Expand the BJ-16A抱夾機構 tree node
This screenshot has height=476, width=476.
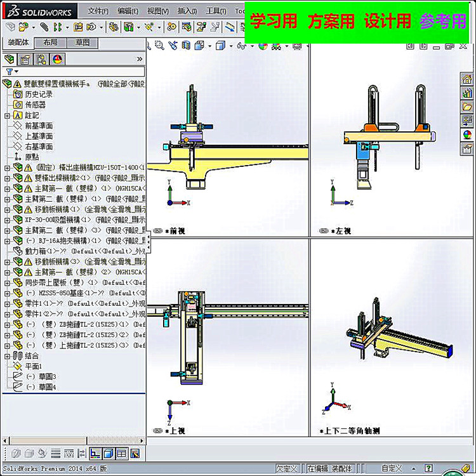click(x=7, y=241)
